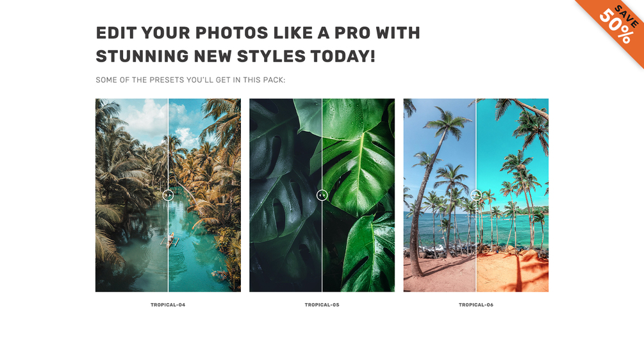Click the "Some of the presets" subheading text
Screen dimensions: 644x362
(190, 80)
